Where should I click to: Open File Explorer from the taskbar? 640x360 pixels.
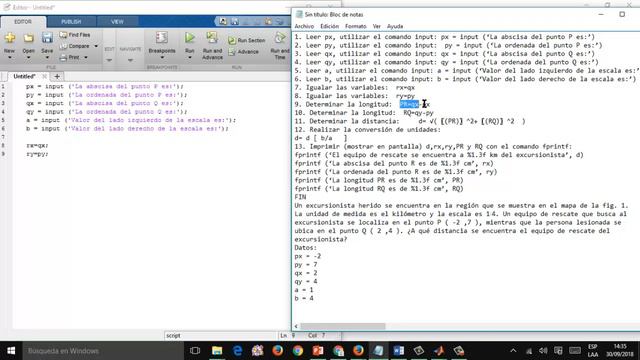(217, 351)
